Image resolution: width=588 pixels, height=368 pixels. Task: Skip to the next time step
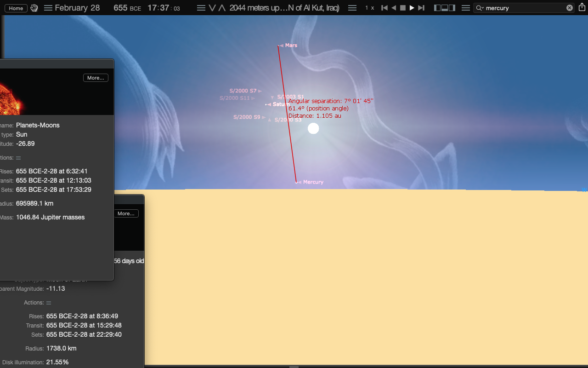421,8
